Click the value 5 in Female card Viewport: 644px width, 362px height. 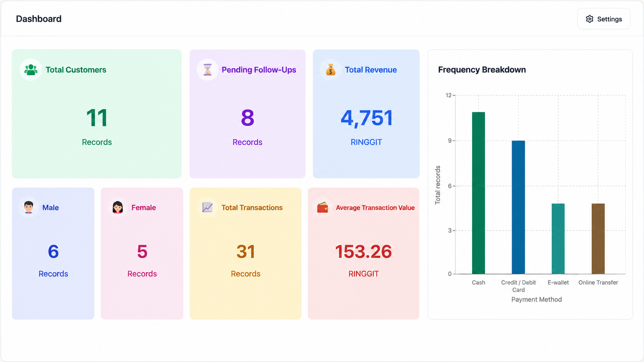(142, 252)
